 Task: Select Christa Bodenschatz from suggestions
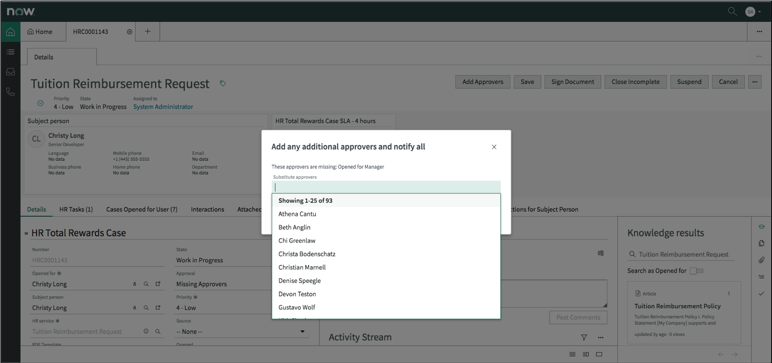point(386,254)
